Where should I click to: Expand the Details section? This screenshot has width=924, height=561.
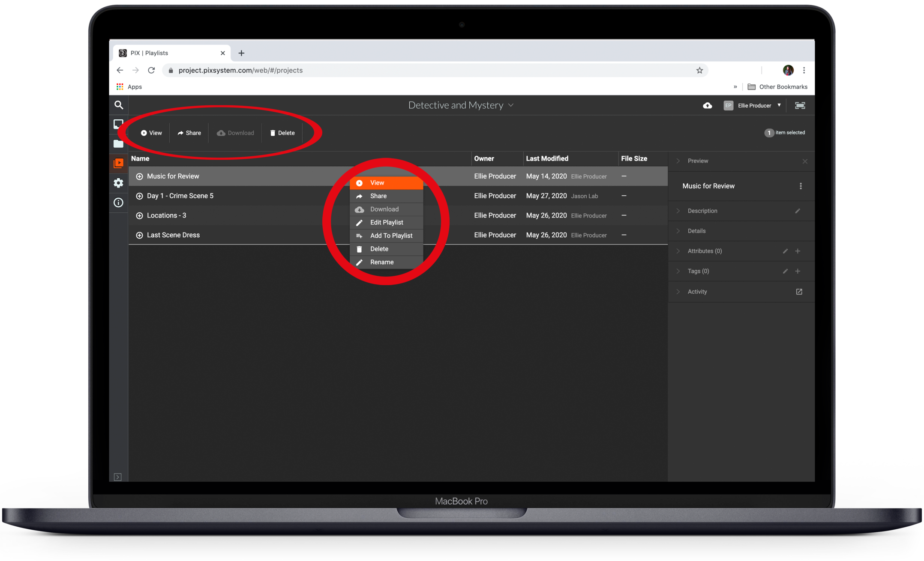(x=696, y=231)
